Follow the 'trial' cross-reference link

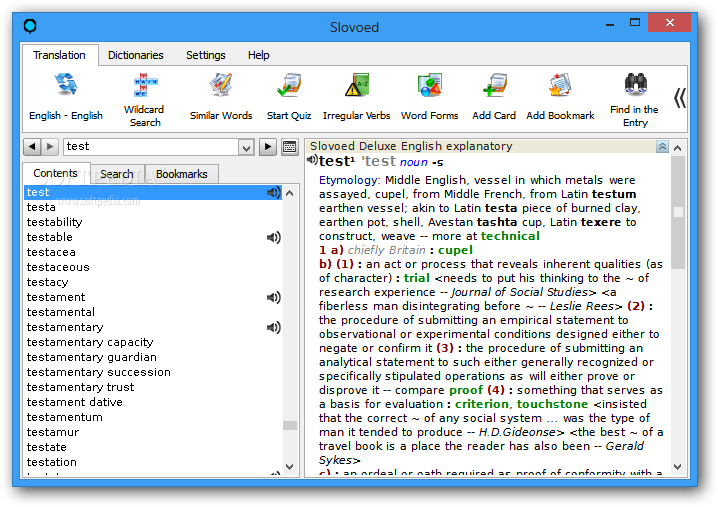coord(417,278)
